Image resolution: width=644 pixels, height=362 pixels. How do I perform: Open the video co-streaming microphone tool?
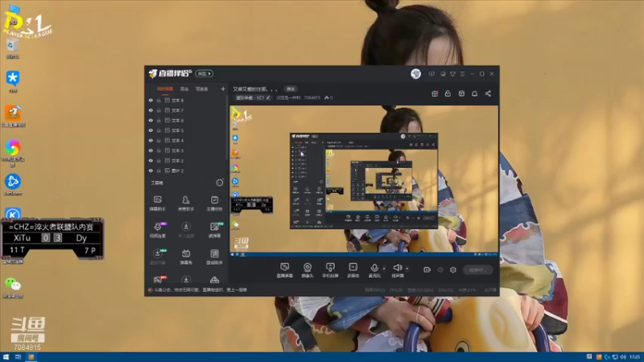coord(158,230)
